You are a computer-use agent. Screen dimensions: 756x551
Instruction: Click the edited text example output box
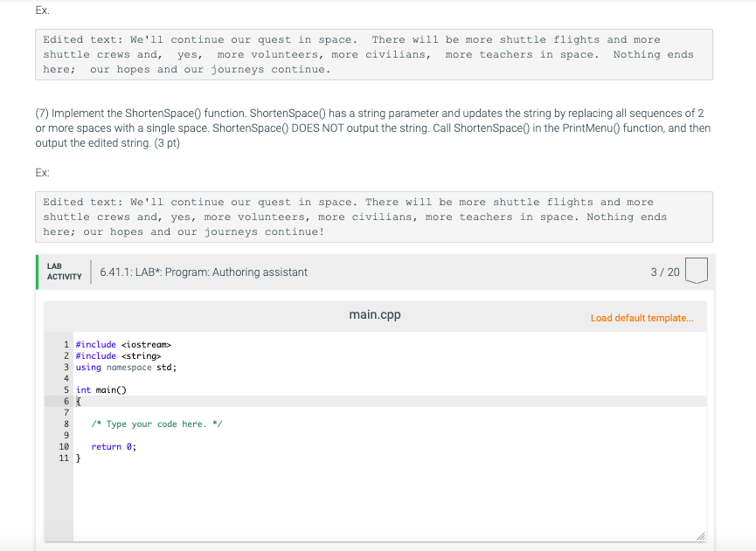pos(374,217)
